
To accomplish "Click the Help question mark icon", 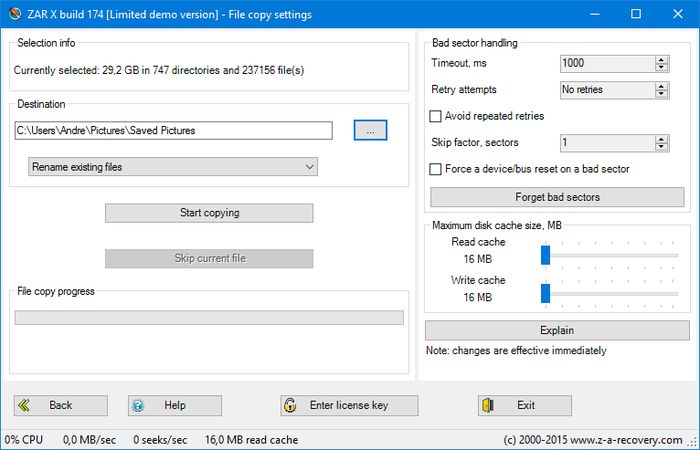I will (138, 405).
